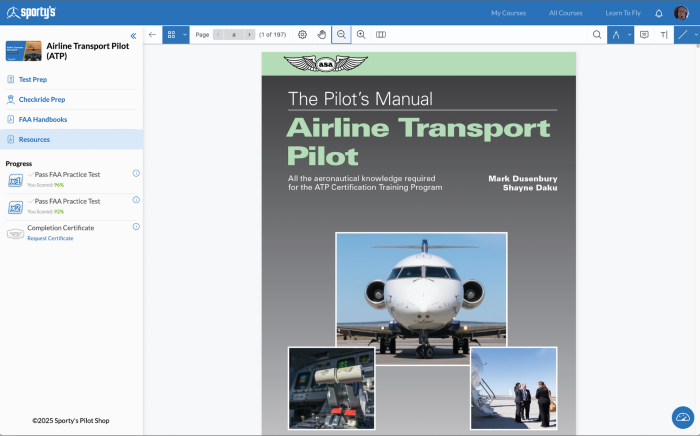This screenshot has height=436, width=700.
Task: Click the page number input field
Action: (233, 34)
